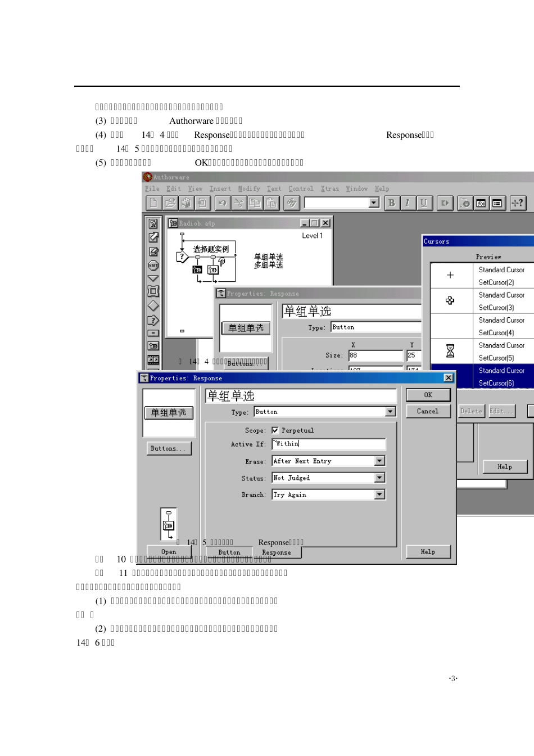This screenshot has height=756, width=534.
Task: Select the Map icon in icon palette
Action: click(x=153, y=346)
